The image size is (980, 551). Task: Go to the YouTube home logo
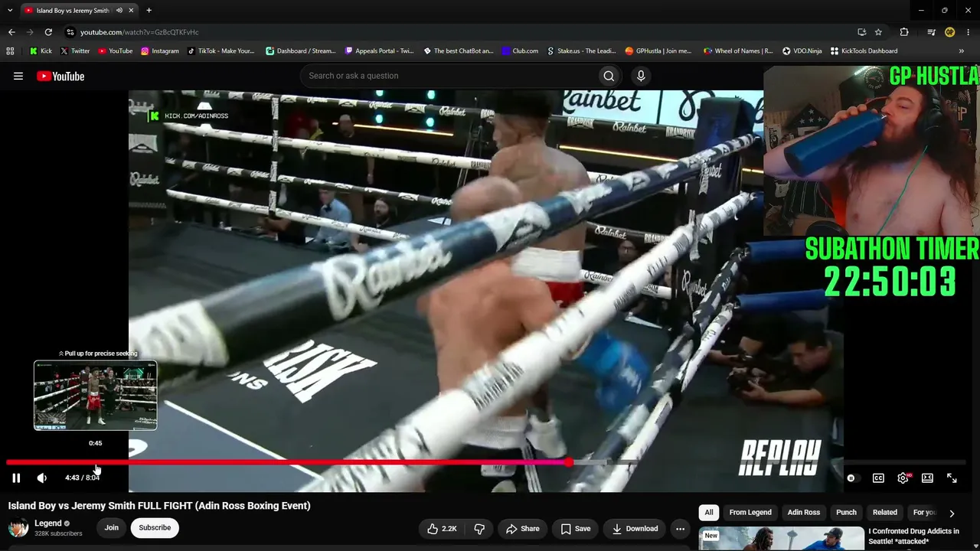(60, 76)
